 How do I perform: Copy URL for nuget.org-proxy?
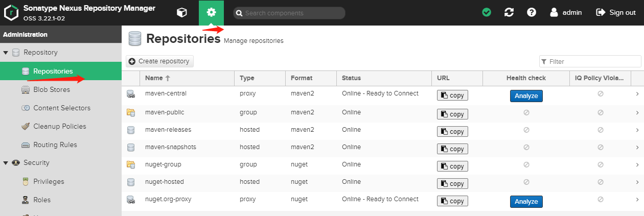452,201
